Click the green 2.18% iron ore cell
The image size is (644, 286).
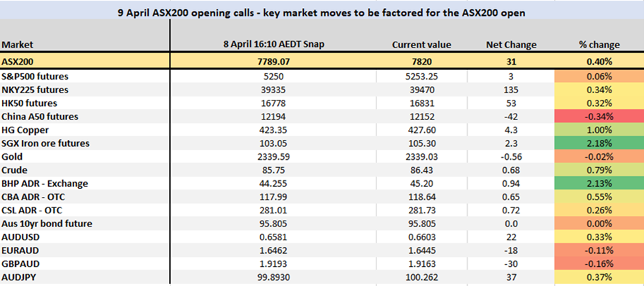click(x=598, y=143)
